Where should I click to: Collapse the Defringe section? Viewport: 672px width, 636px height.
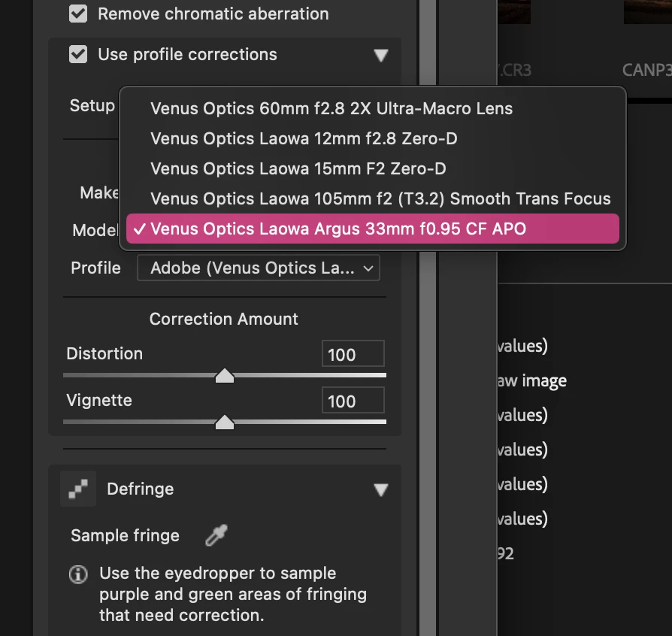click(380, 489)
